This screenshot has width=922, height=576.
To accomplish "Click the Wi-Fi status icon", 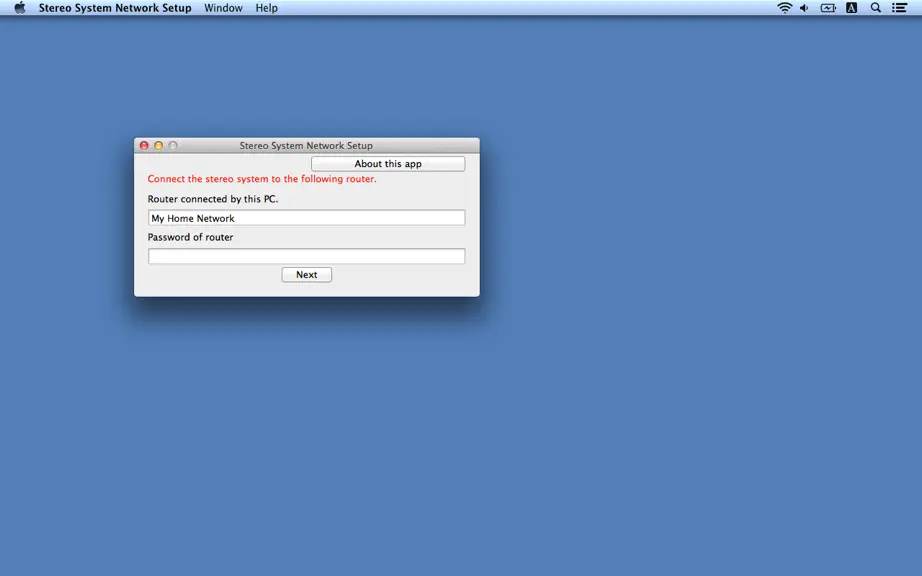I will point(784,8).
